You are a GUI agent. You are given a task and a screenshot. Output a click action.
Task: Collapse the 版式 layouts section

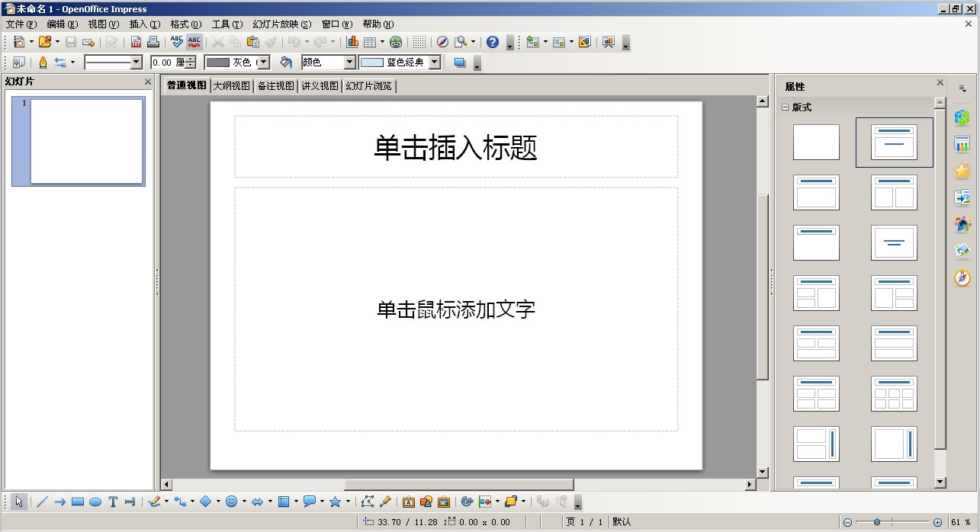click(x=785, y=107)
